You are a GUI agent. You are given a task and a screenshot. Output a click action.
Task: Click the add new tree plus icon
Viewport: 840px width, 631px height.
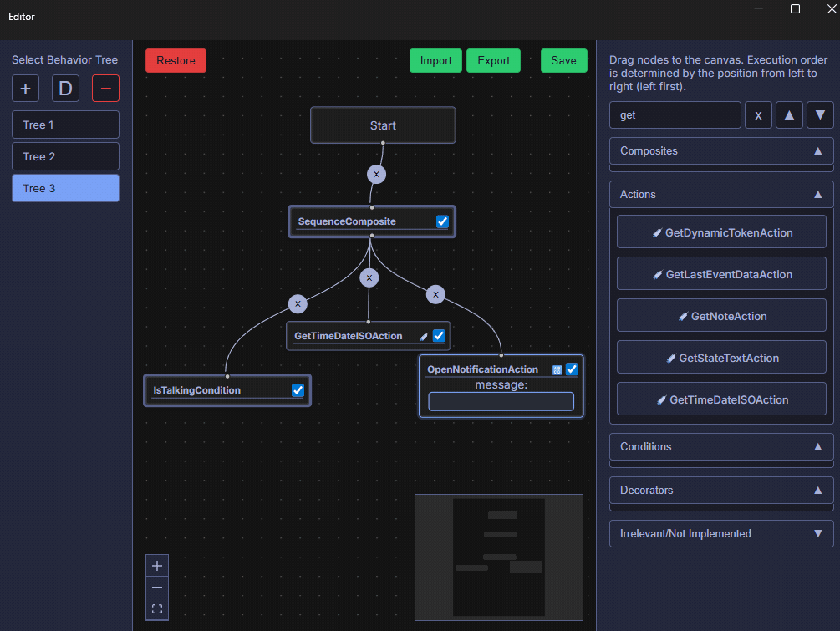click(x=25, y=88)
